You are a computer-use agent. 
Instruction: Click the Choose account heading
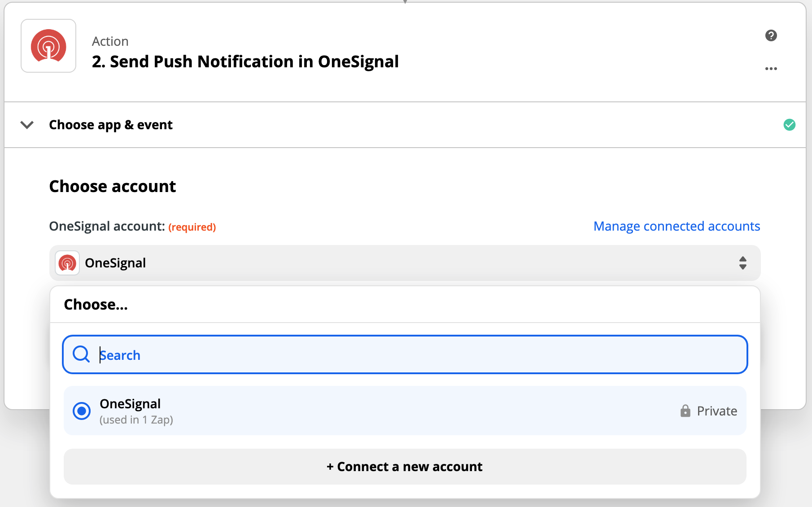click(x=112, y=186)
